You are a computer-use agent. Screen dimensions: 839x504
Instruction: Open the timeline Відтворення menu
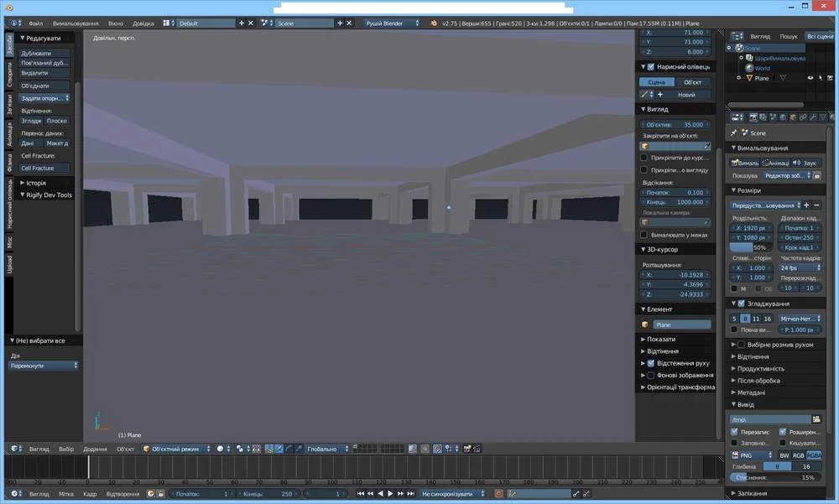pos(122,494)
